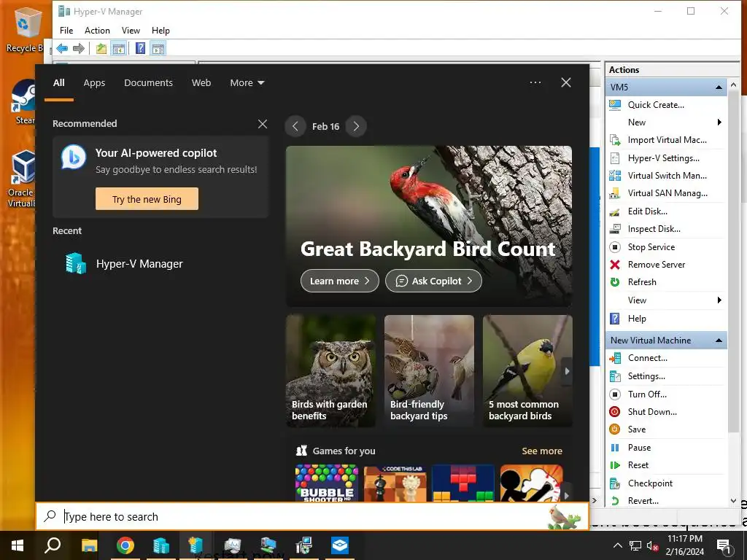Switch to the Web search tab
747x560 pixels.
(x=201, y=83)
